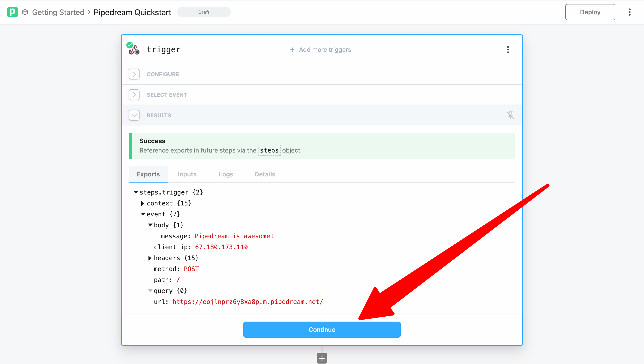
Task: Switch to the Inputs tab
Action: [x=187, y=174]
